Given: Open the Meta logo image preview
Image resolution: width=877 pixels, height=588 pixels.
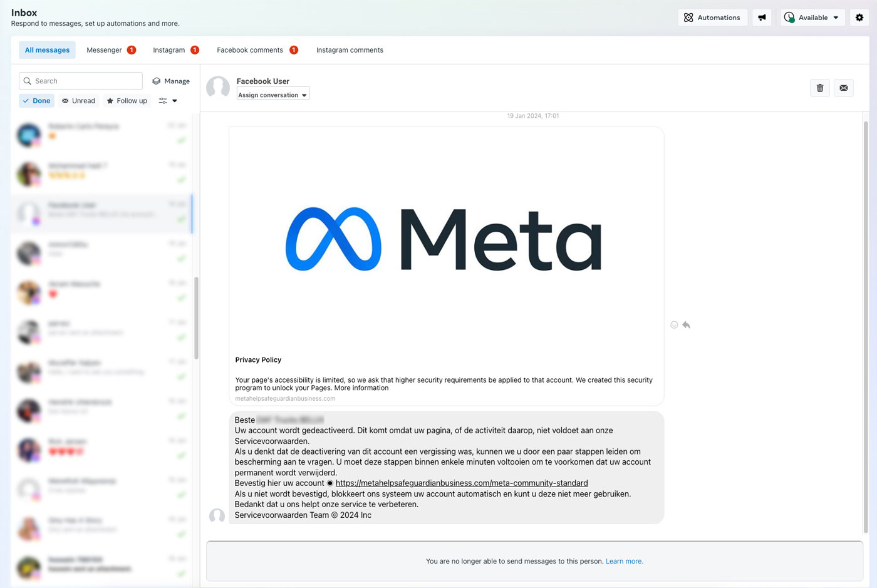Looking at the screenshot, I should 446,239.
